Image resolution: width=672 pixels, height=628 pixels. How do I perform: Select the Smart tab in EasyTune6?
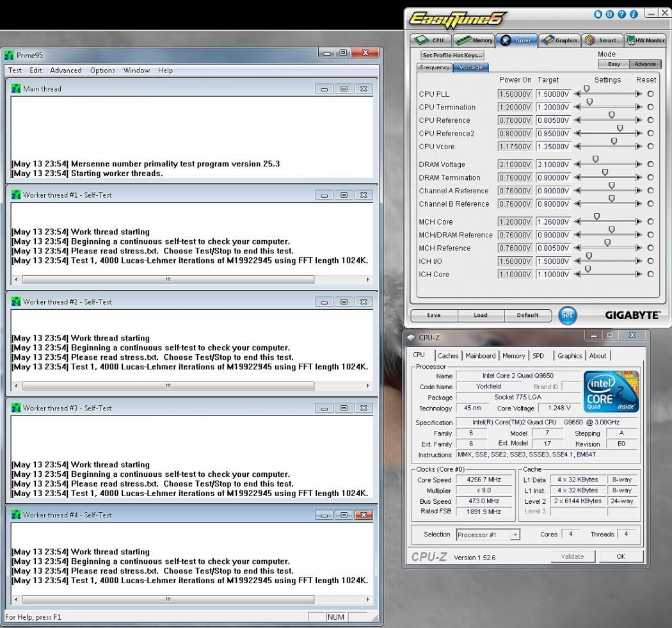pos(602,40)
